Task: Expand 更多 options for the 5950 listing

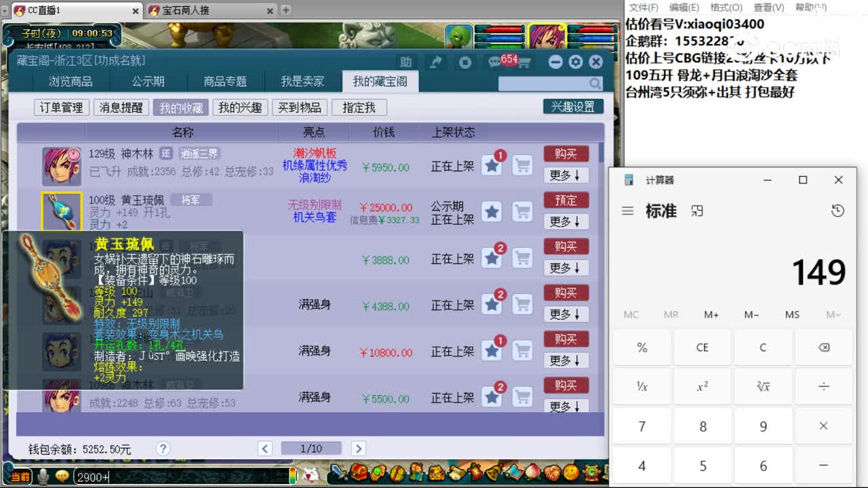Action: [566, 175]
